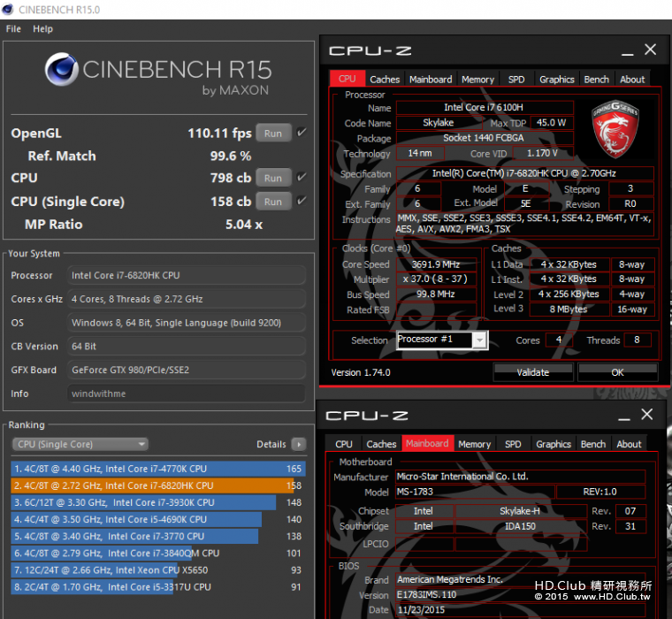Open the File menu
672x619 pixels.
tap(13, 29)
